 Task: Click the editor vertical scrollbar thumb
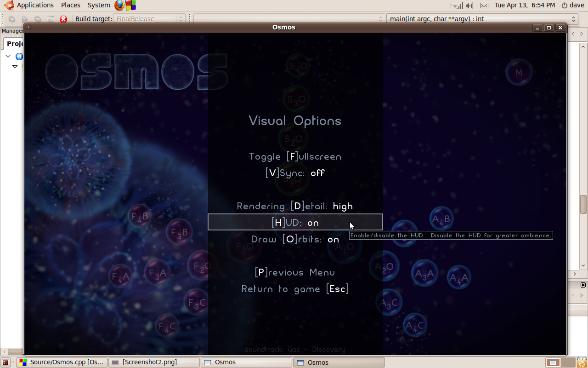[583, 204]
